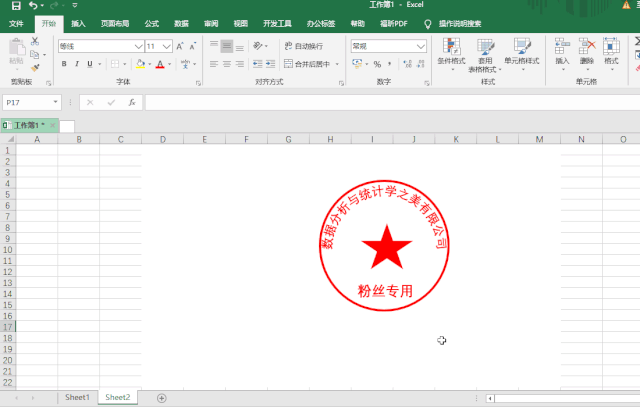Viewport: 640px width, 407px height.
Task: Apply red font color A
Action: [x=160, y=64]
